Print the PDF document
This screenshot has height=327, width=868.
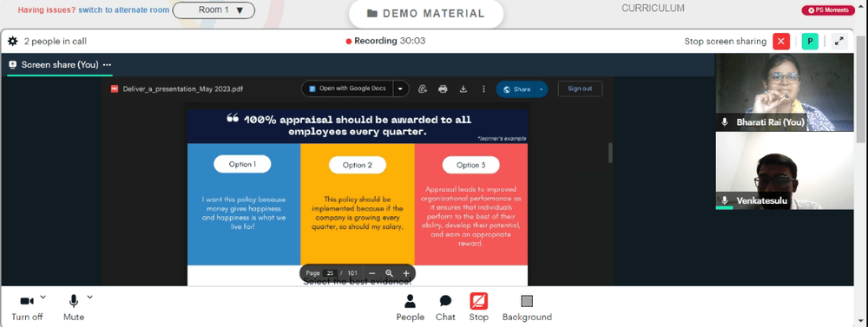pos(443,89)
